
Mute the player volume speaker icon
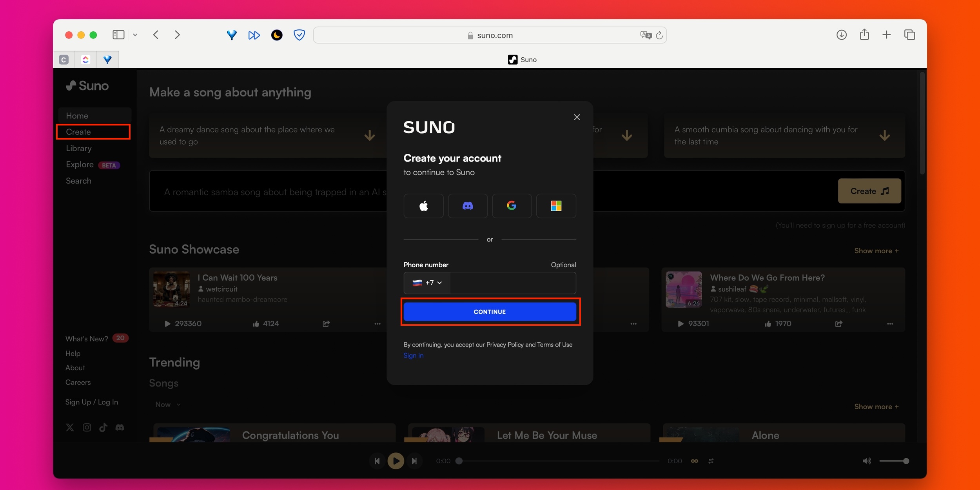point(867,461)
